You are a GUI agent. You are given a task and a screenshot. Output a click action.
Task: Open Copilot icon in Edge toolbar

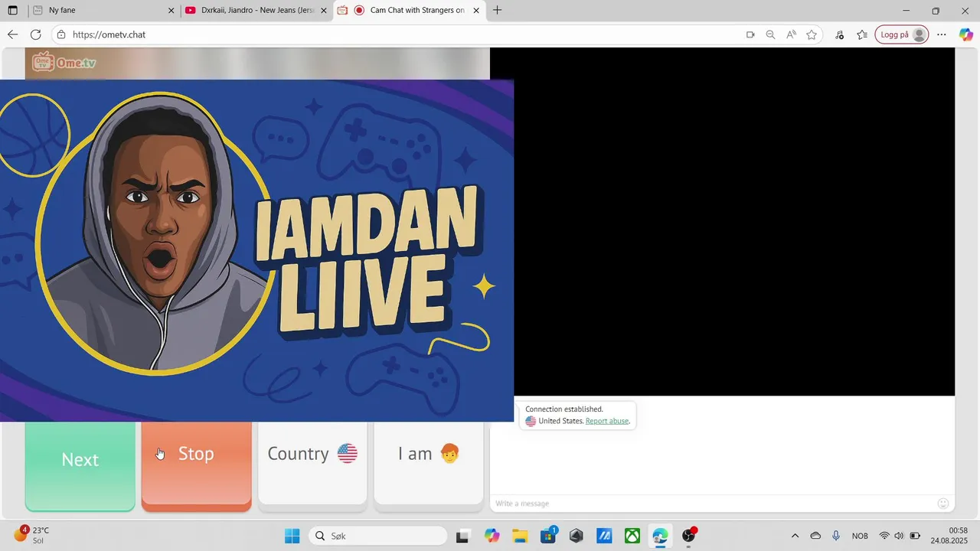966,34
